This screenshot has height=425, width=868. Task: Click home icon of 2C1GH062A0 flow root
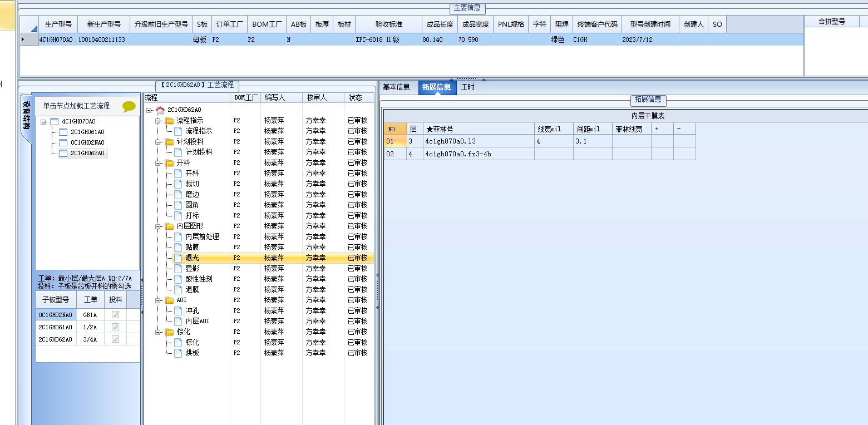160,110
